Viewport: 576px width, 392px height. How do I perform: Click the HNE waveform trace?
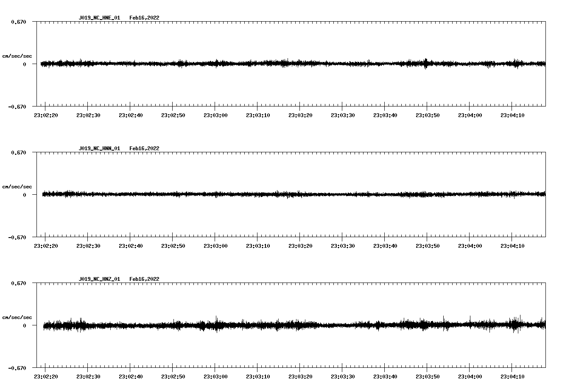[x=293, y=64]
